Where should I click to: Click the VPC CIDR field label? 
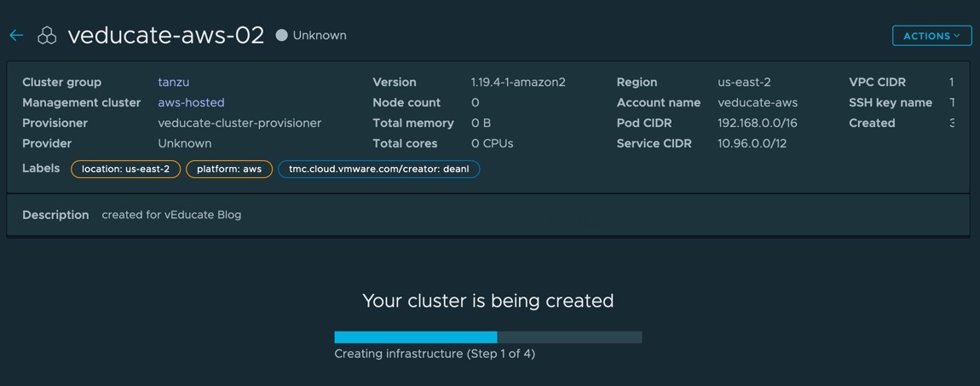click(x=877, y=82)
